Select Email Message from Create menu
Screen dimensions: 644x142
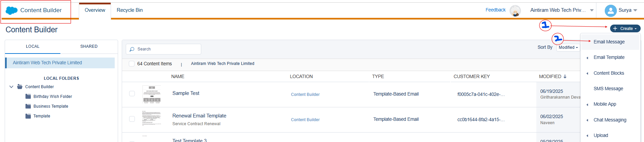click(609, 42)
